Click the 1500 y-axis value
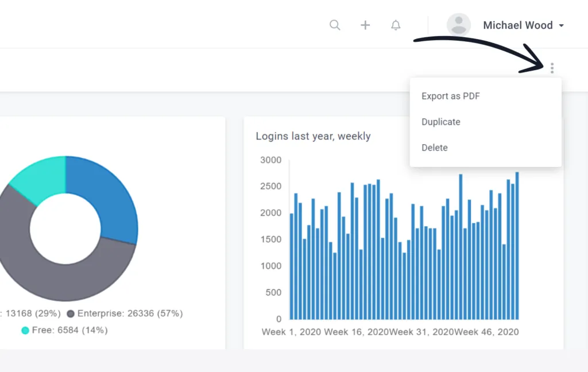Image resolution: width=588 pixels, height=372 pixels. (271, 239)
